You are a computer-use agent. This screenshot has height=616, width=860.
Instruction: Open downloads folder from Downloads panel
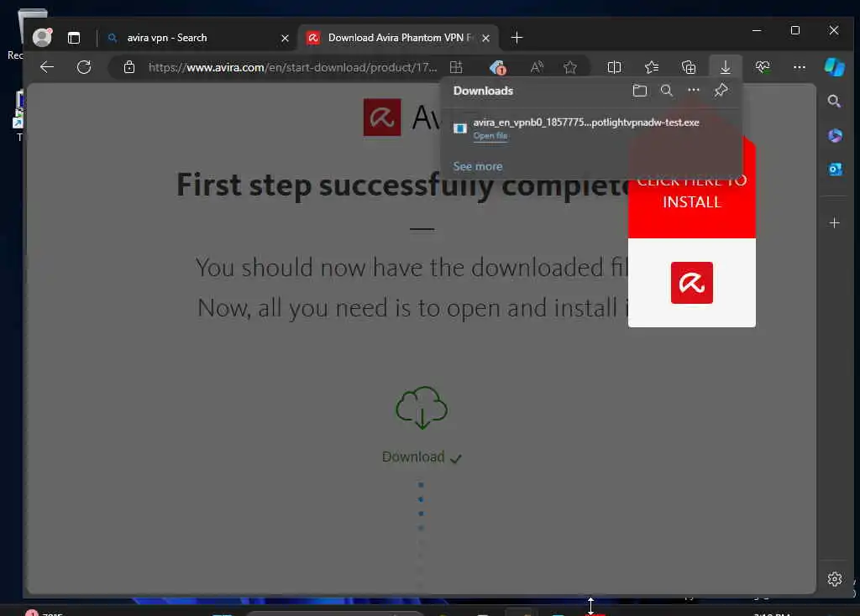[x=639, y=91]
